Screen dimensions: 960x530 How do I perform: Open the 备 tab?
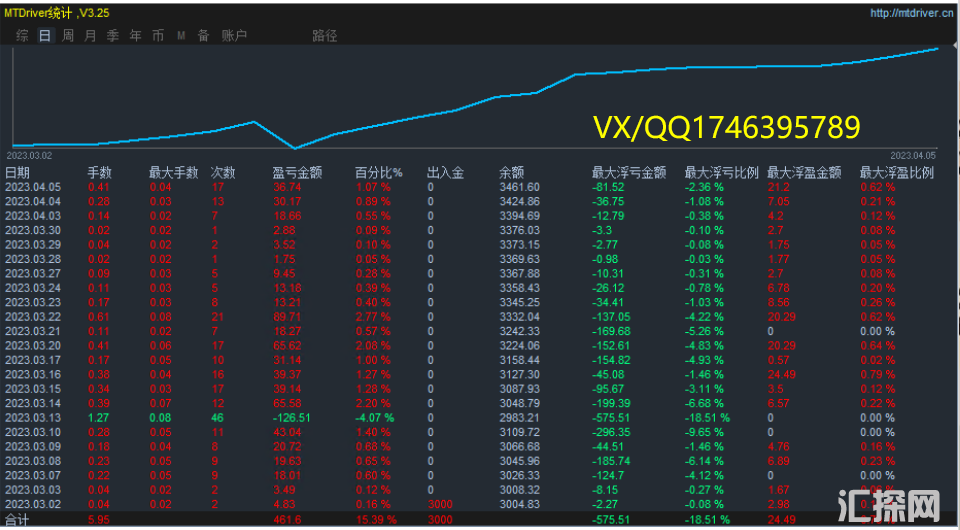(203, 36)
